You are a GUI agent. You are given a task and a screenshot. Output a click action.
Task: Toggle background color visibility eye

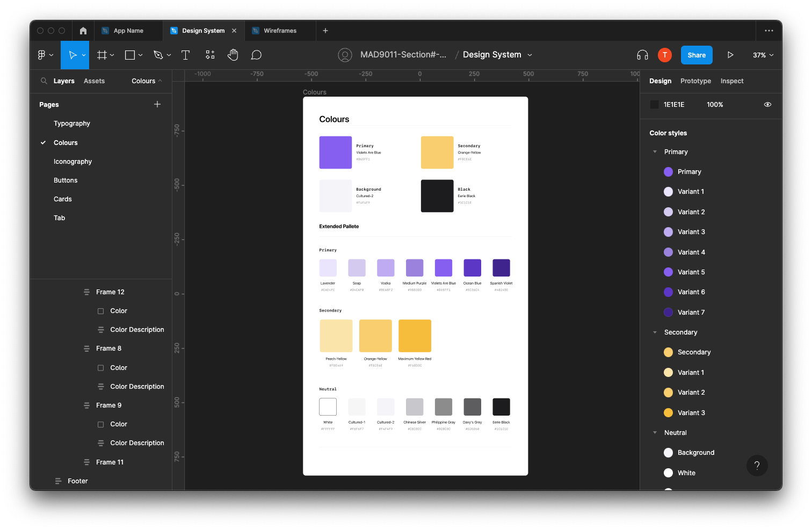coord(767,105)
